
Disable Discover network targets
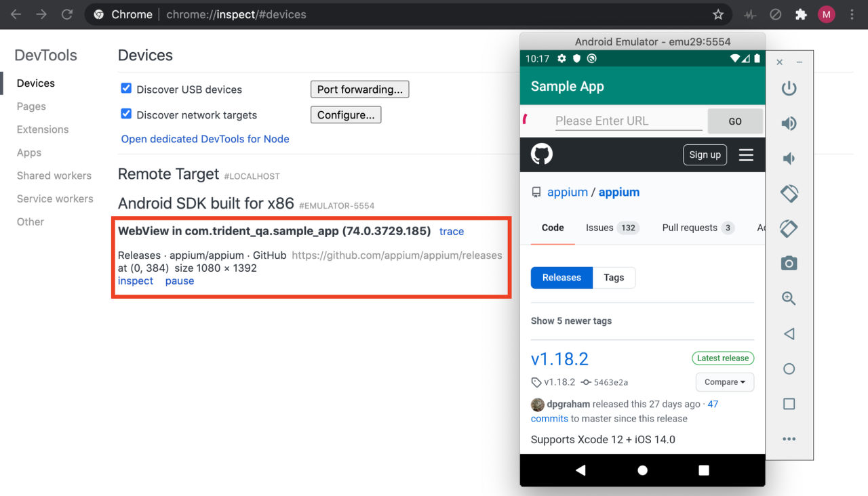point(125,115)
